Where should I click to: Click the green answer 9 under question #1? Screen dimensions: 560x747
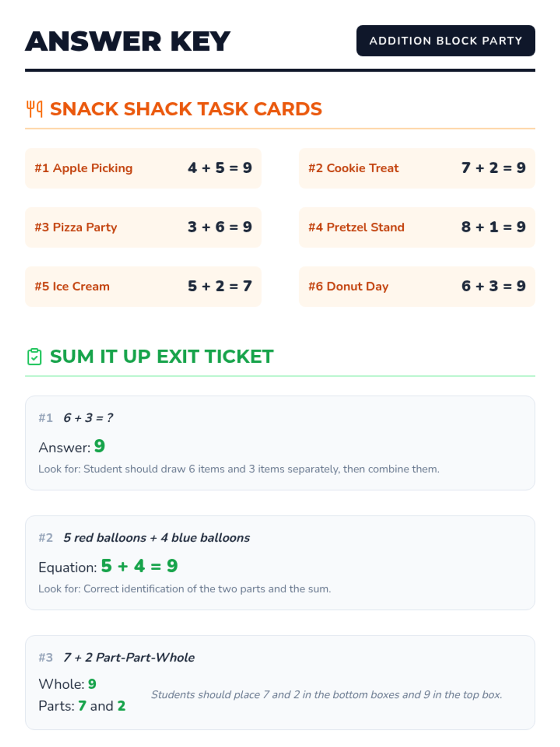tap(99, 446)
